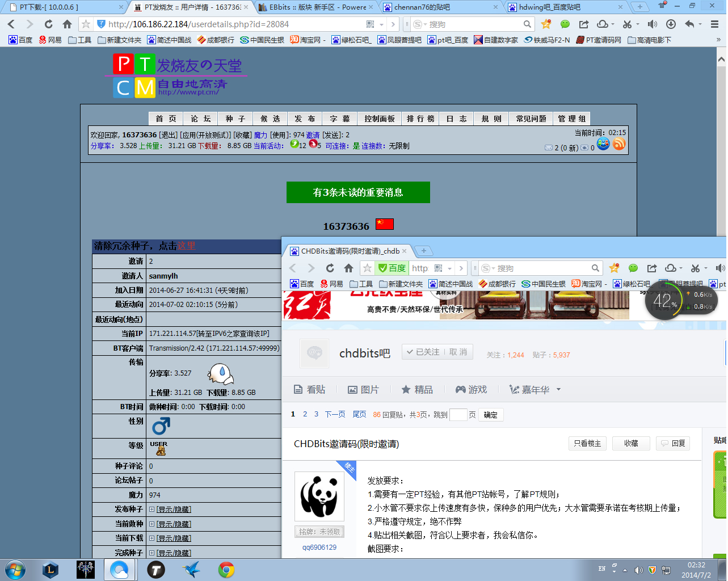Click 转至IPV6之家查询该IP link
The height and width of the screenshot is (581, 728).
tap(233, 334)
